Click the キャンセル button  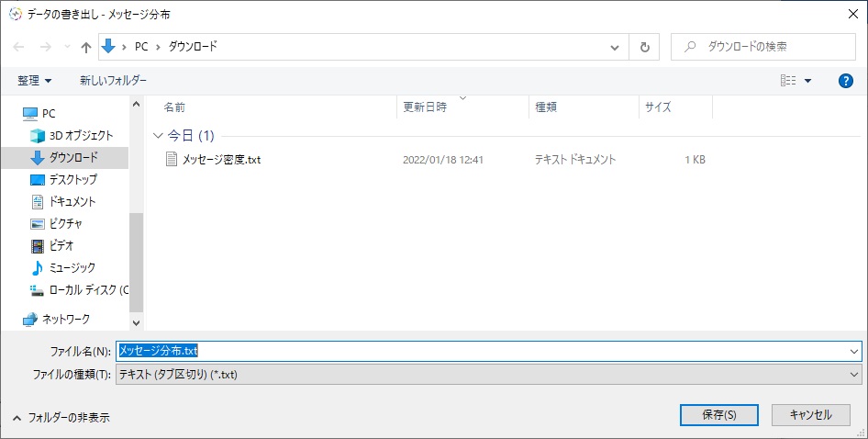(810, 414)
